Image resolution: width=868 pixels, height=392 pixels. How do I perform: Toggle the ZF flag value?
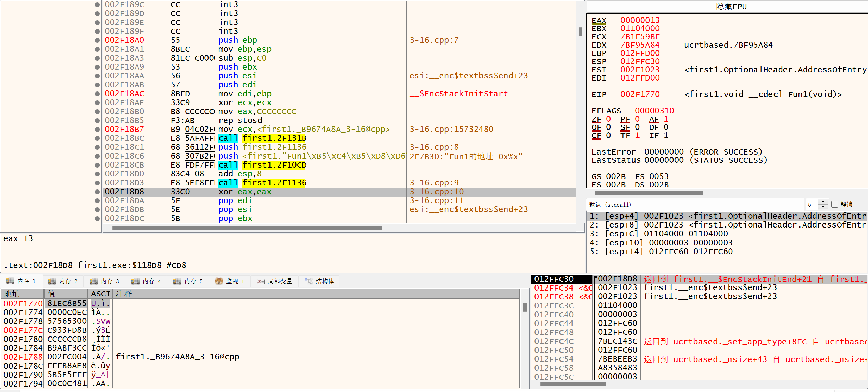[608, 119]
